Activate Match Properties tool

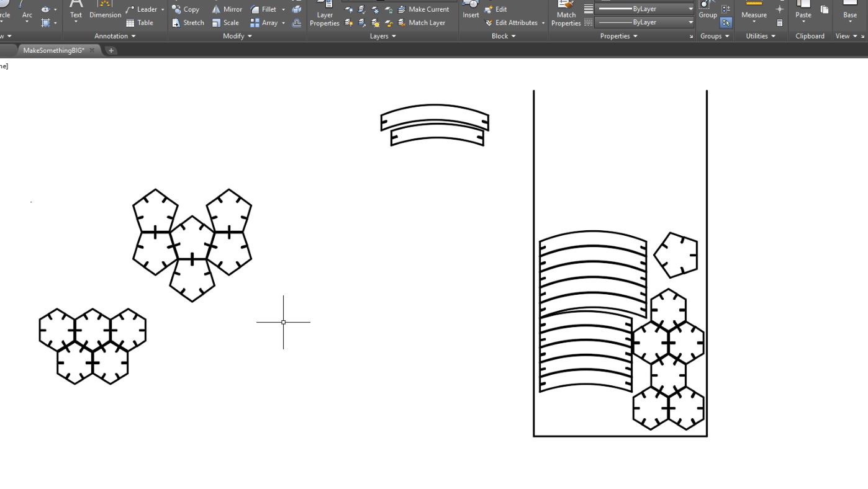(566, 14)
